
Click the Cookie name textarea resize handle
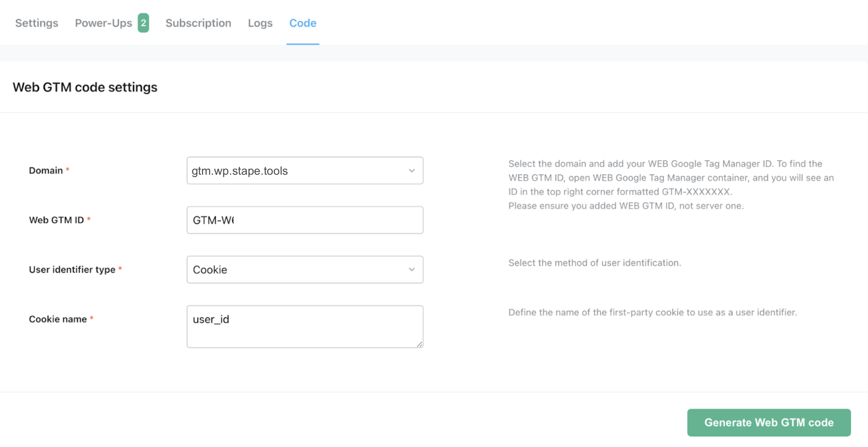click(x=419, y=344)
